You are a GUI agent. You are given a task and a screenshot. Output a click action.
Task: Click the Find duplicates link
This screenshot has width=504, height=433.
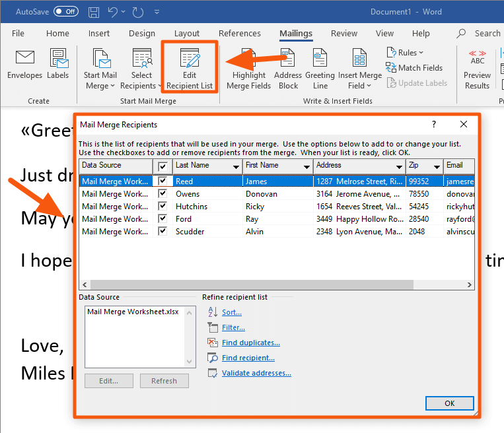coord(251,343)
